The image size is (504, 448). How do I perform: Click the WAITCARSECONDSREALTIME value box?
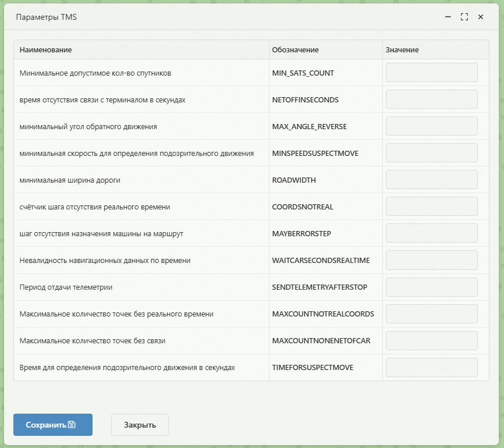431,260
